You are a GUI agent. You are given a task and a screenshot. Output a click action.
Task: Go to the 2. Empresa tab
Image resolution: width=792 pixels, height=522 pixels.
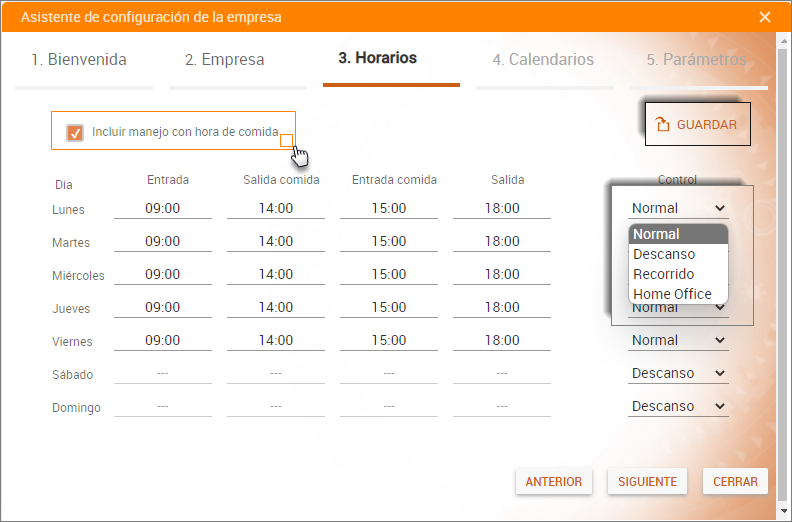click(x=225, y=60)
